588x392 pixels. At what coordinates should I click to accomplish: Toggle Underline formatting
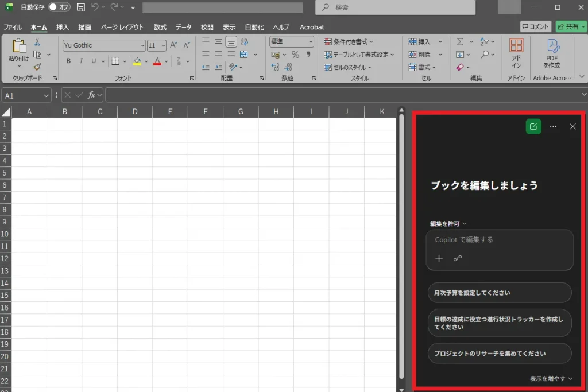pos(94,61)
